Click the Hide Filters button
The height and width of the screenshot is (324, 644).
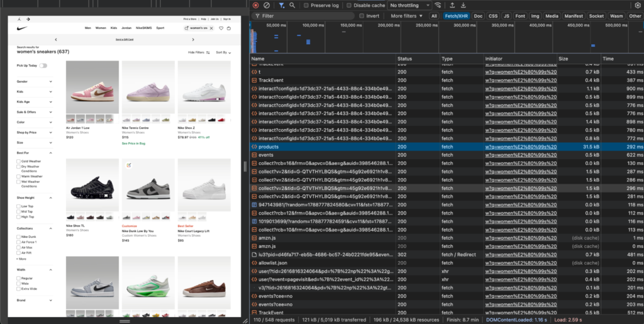(x=199, y=53)
